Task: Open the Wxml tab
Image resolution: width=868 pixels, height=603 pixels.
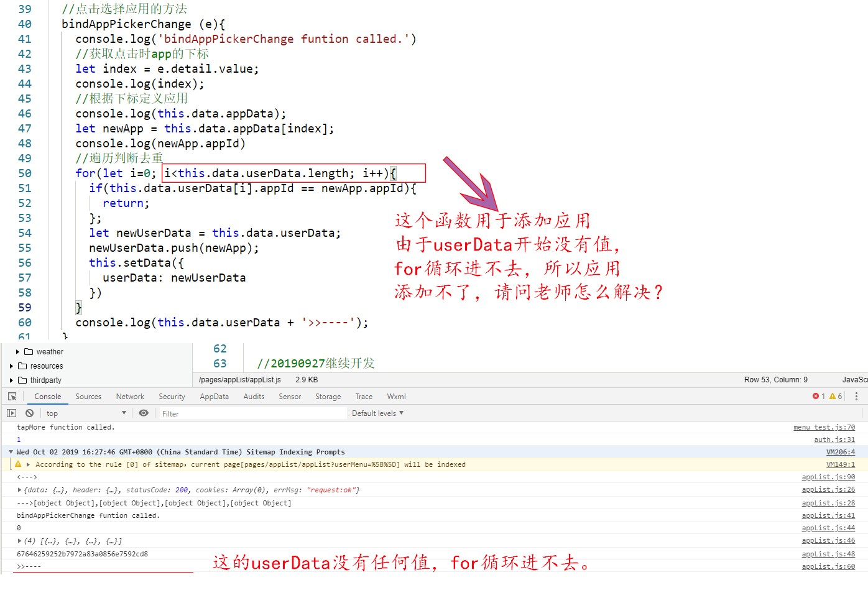Action: [x=396, y=396]
